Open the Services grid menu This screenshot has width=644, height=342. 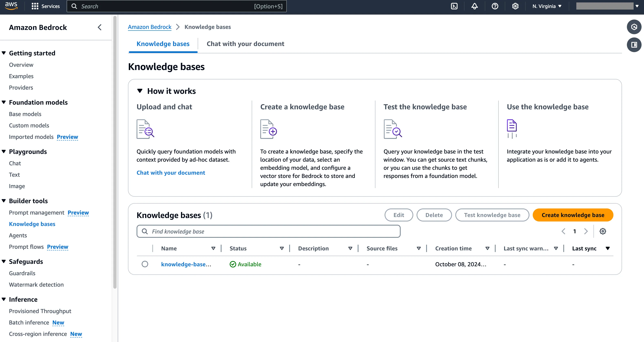pos(45,6)
